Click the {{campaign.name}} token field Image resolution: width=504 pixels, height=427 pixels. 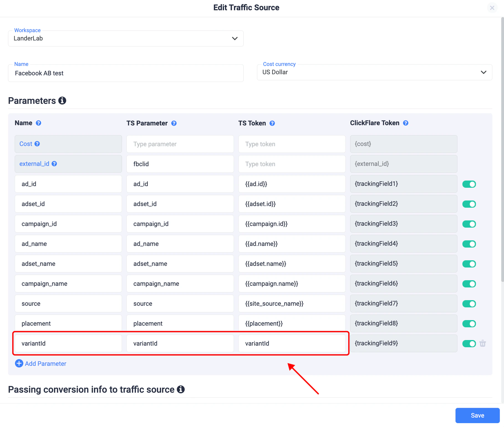292,284
